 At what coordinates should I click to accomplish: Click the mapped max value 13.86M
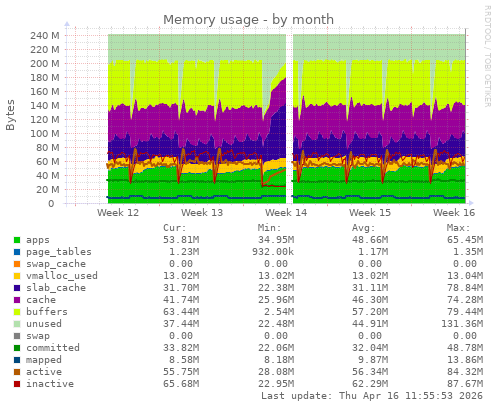pyautogui.click(x=465, y=360)
